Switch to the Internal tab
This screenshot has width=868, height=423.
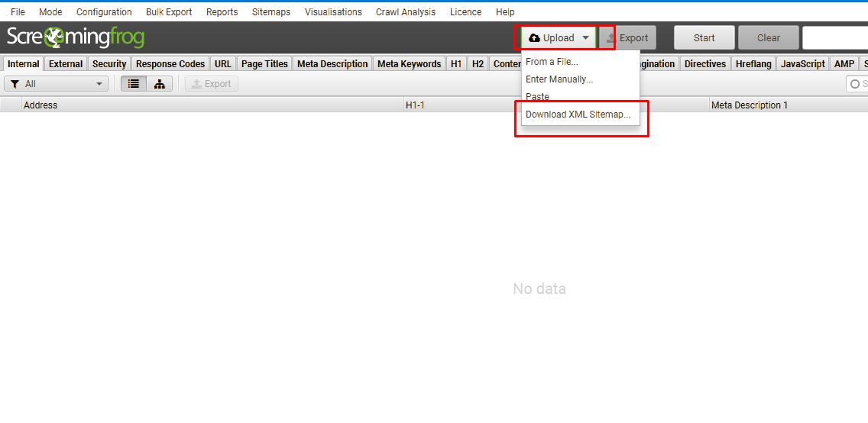pos(23,64)
